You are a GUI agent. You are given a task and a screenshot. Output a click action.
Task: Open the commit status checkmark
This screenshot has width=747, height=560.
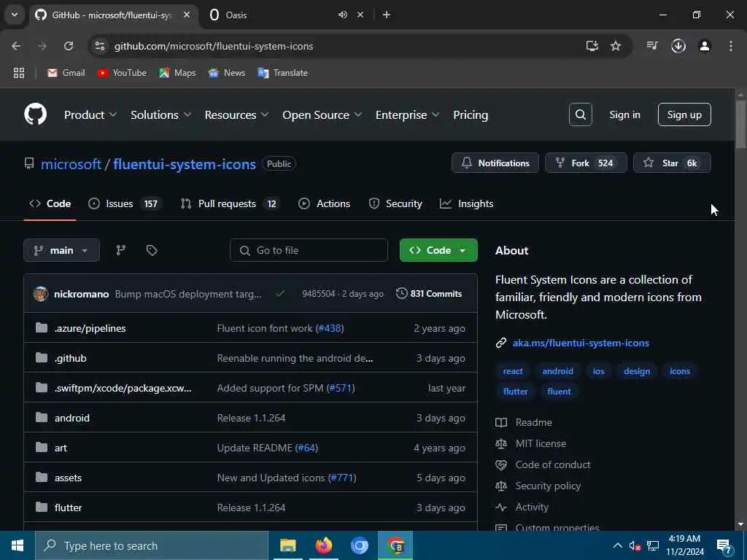tap(280, 293)
